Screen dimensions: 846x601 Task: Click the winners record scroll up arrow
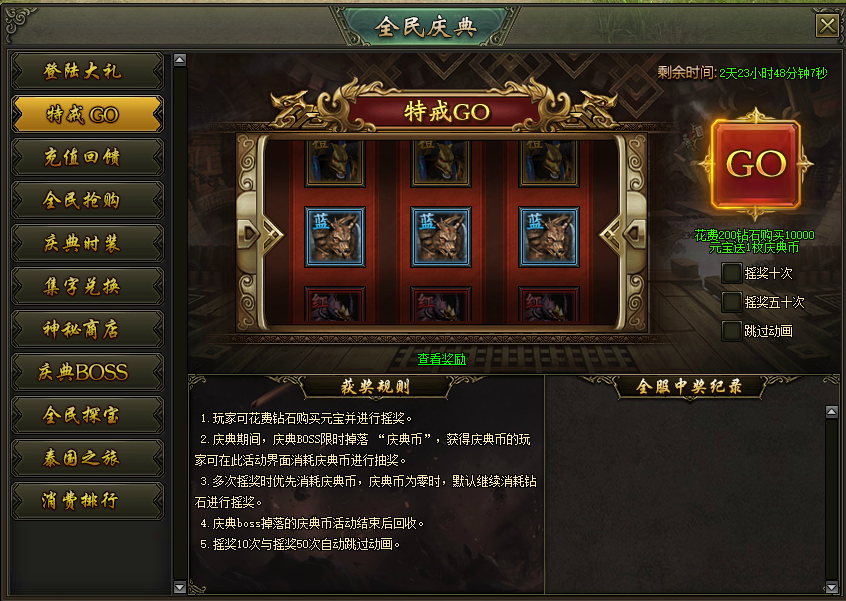coord(831,412)
